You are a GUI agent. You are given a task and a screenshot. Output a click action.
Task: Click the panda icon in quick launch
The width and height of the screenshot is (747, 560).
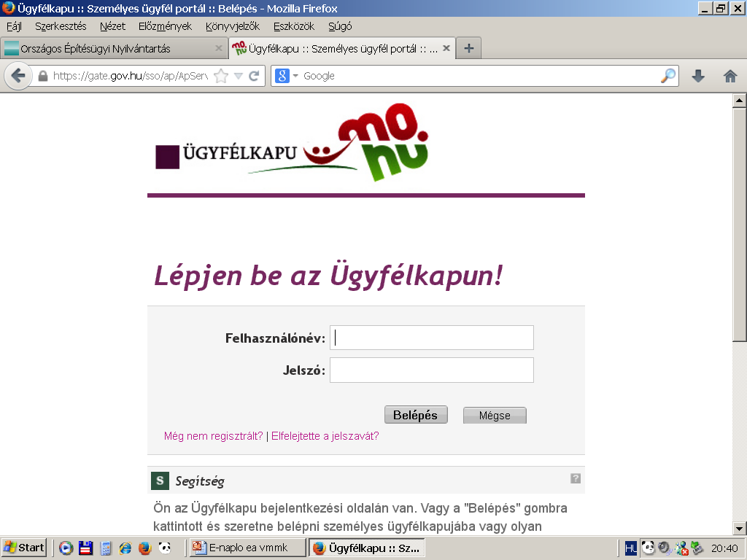165,548
